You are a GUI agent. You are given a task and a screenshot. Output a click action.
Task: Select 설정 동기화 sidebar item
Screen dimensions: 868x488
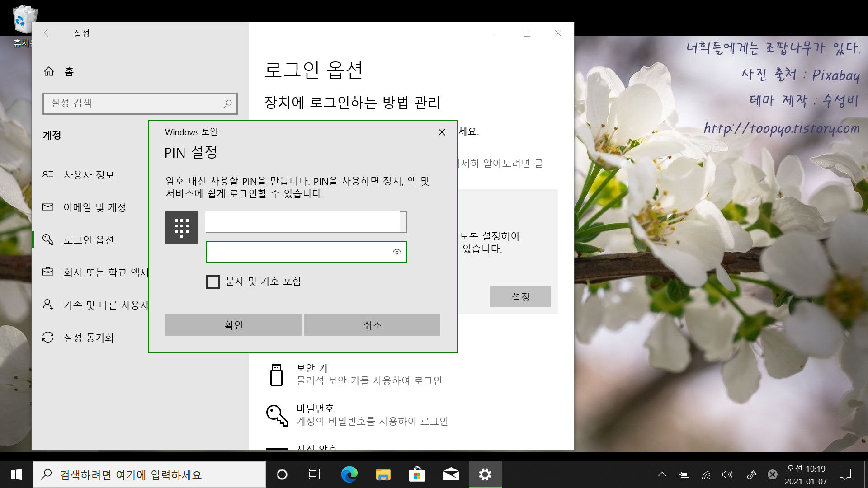[x=89, y=338]
